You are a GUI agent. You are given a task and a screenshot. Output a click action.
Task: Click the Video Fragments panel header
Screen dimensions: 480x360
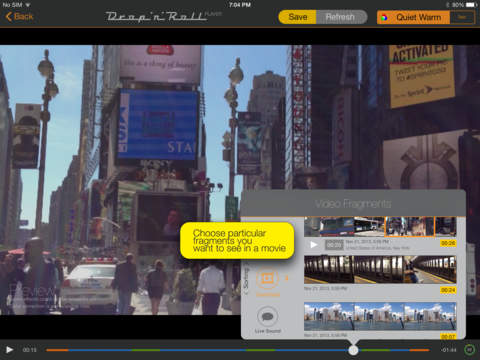pos(353,203)
